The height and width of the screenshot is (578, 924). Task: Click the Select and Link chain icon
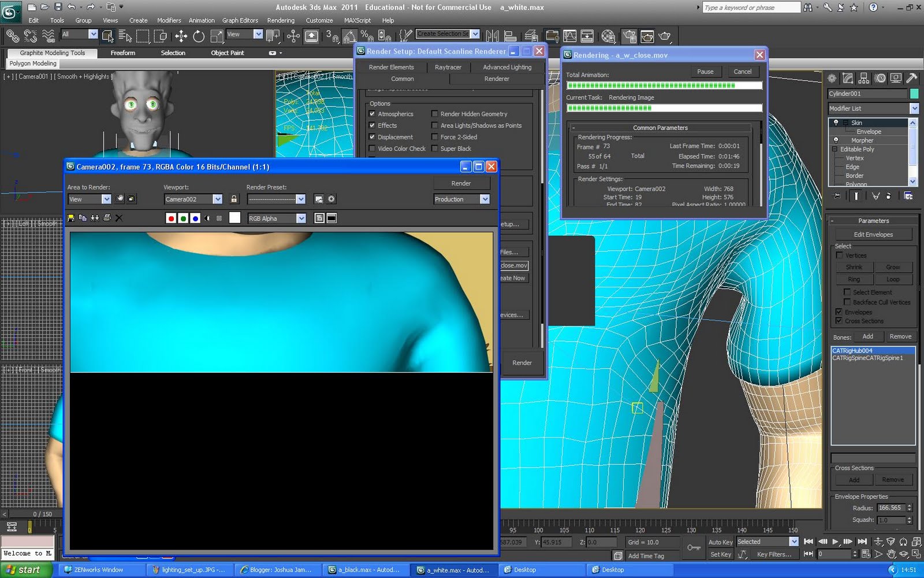(12, 36)
